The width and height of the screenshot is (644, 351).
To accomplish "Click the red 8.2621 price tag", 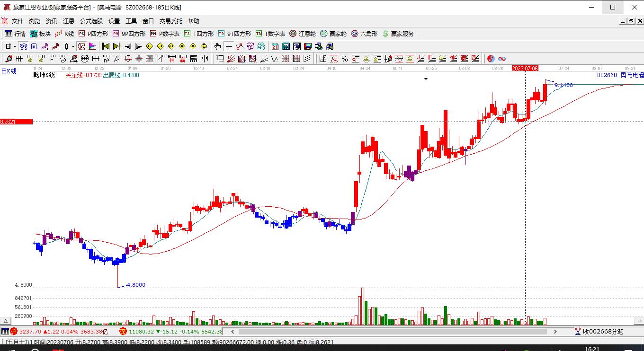I will coord(17,122).
